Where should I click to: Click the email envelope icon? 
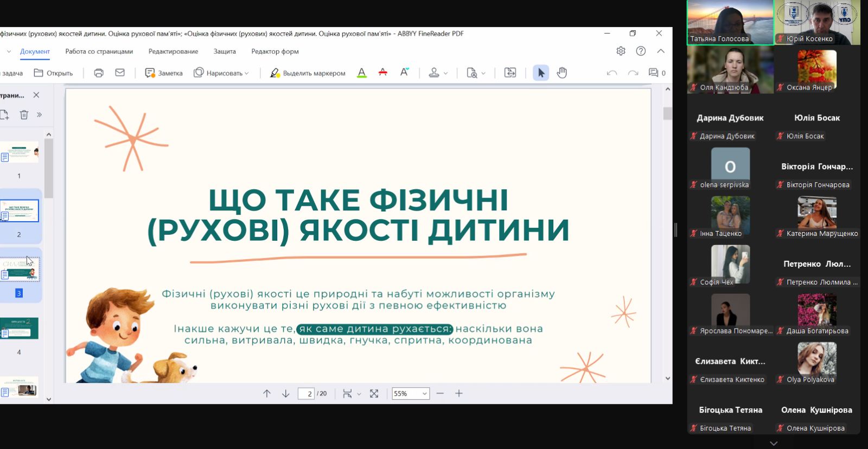120,73
